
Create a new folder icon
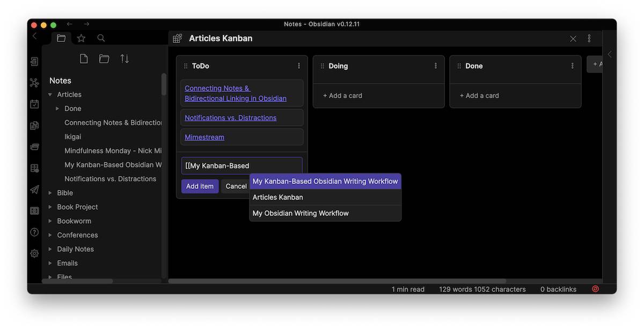104,59
